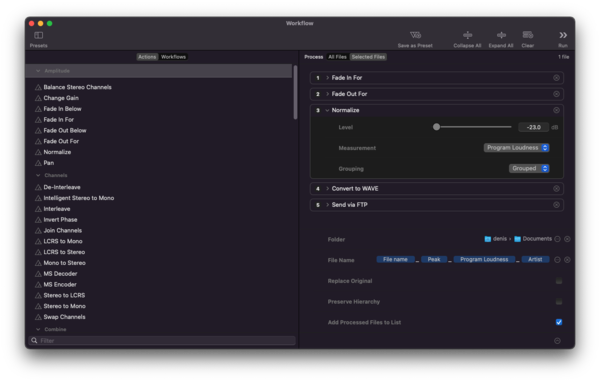Click the Swap Channels action icon
This screenshot has height=382, width=600.
pyautogui.click(x=38, y=317)
